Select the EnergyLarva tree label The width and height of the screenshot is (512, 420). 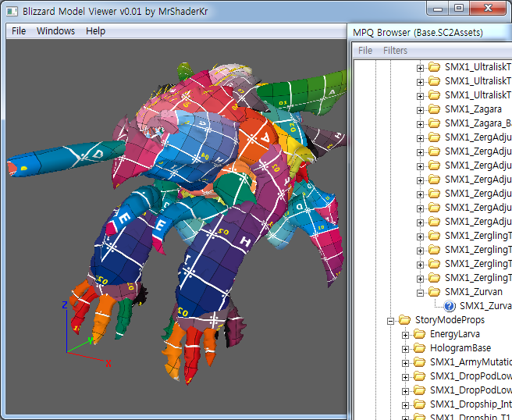tap(455, 334)
